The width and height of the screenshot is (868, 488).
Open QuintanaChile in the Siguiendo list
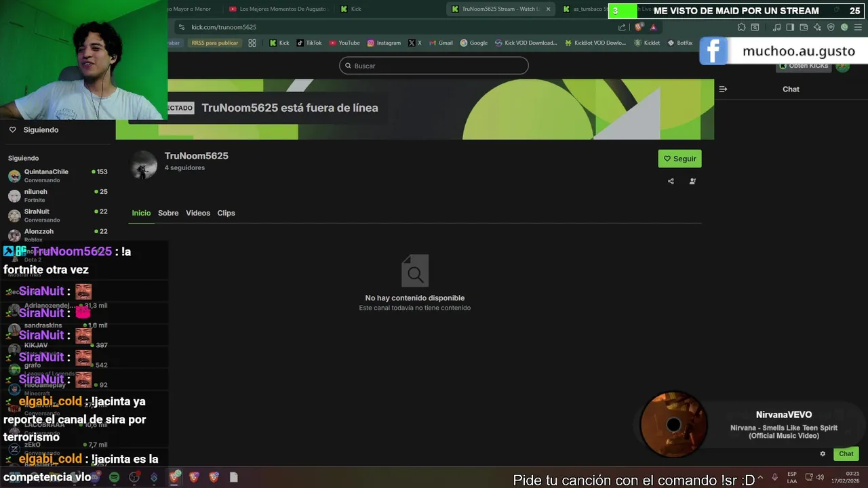(x=58, y=176)
